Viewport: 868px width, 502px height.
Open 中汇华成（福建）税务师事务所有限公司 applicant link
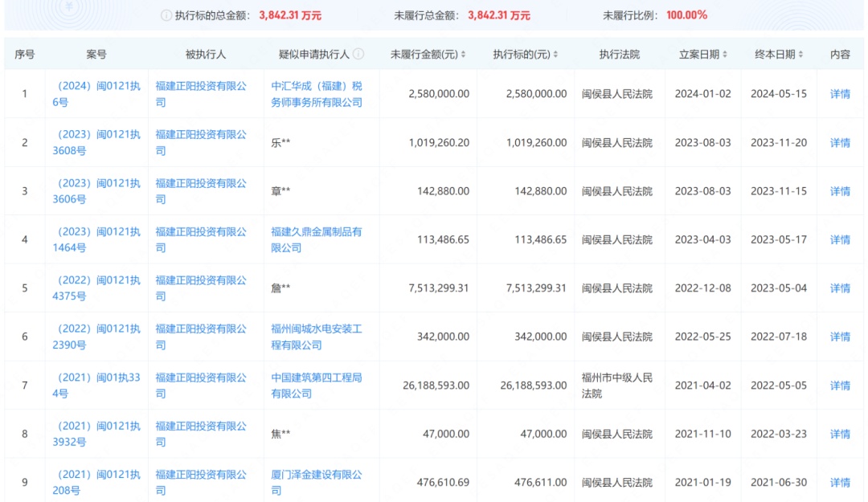[x=317, y=94]
